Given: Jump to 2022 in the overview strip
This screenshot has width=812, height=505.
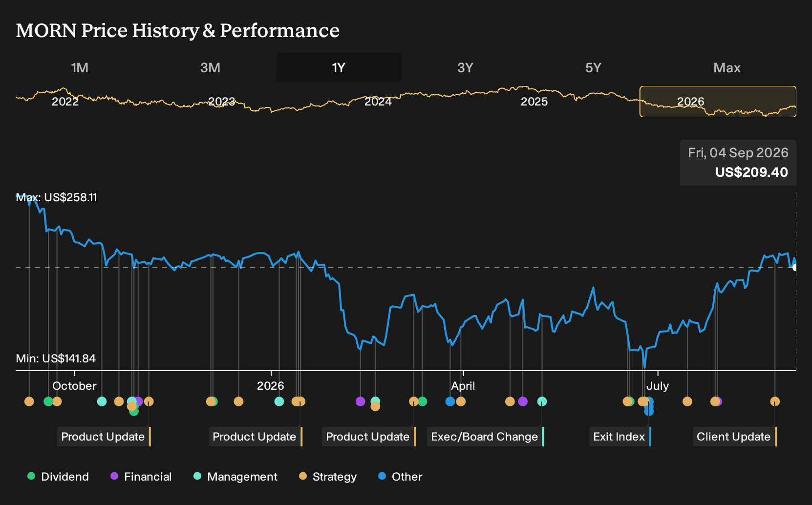Looking at the screenshot, I should (x=65, y=102).
